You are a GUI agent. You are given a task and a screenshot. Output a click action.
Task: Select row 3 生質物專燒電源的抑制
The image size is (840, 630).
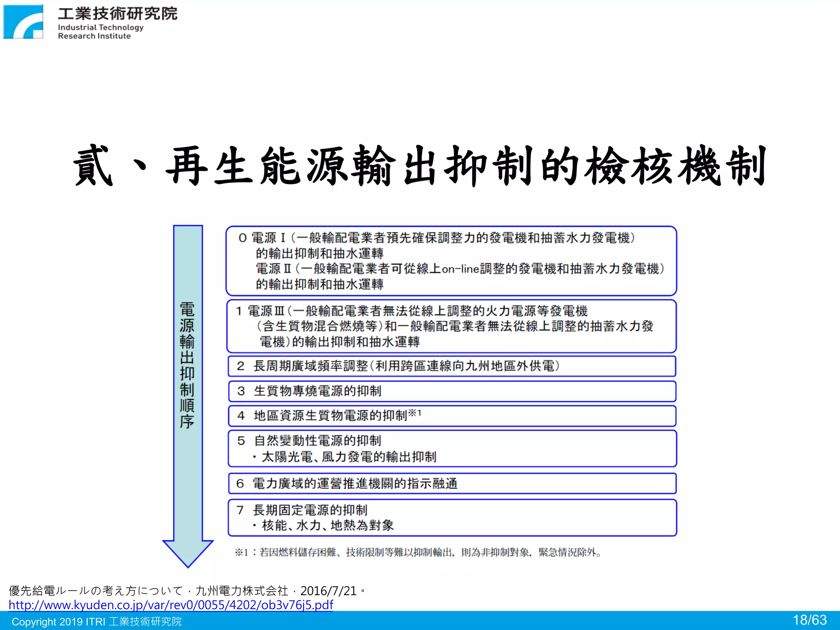pyautogui.click(x=452, y=391)
